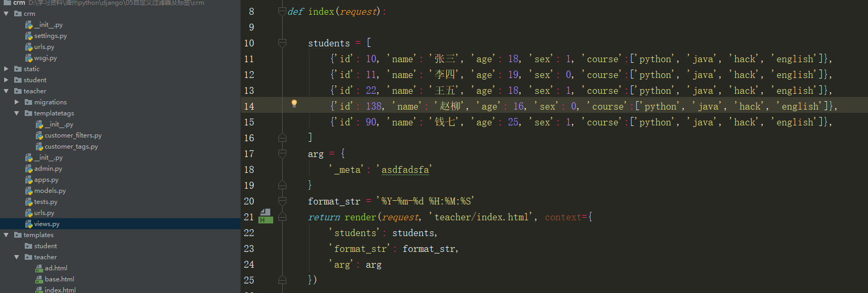Open ad.html template file
The image size is (868, 293).
point(56,268)
